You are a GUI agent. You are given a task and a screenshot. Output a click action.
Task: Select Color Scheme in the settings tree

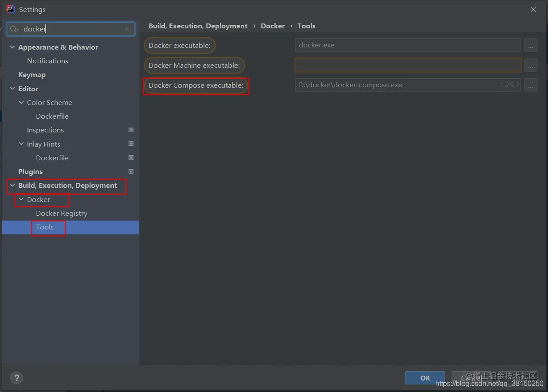49,102
